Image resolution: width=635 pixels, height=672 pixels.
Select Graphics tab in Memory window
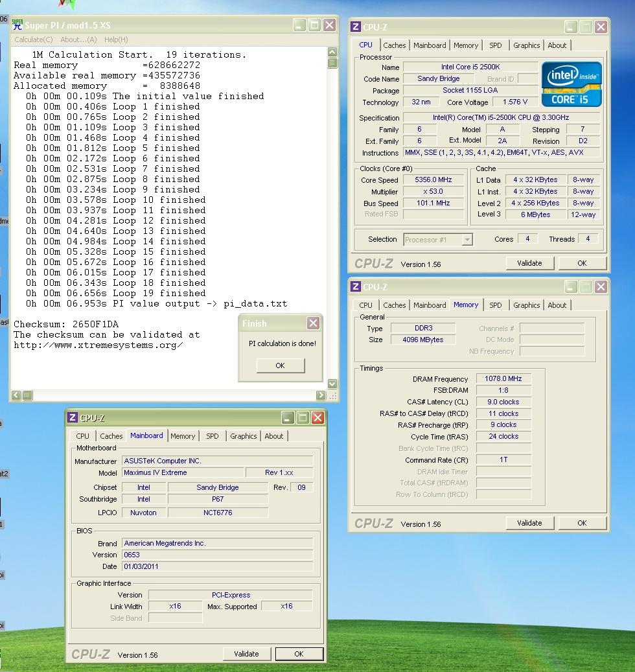(x=526, y=305)
